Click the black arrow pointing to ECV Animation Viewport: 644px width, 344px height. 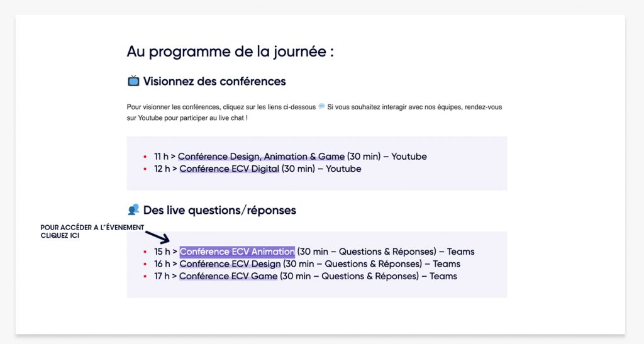(x=158, y=236)
